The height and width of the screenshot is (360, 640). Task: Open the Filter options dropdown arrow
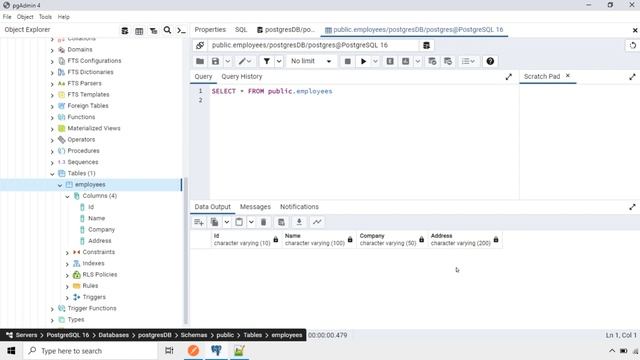tap(279, 61)
